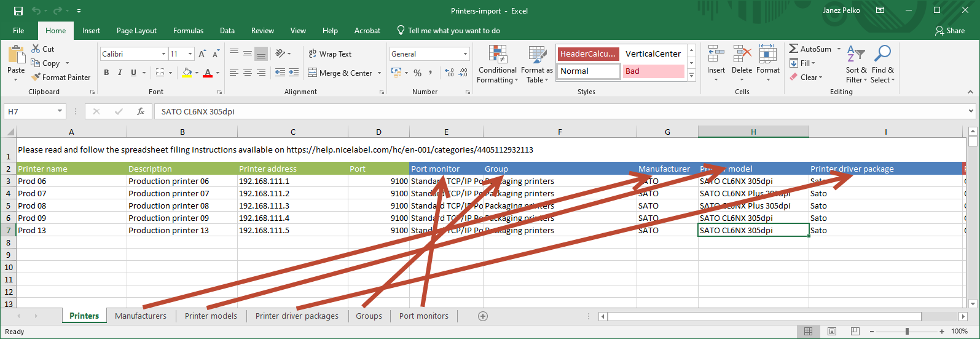Click the AutoSum sigma icon
The width and height of the screenshot is (980, 339).
[x=794, y=49]
